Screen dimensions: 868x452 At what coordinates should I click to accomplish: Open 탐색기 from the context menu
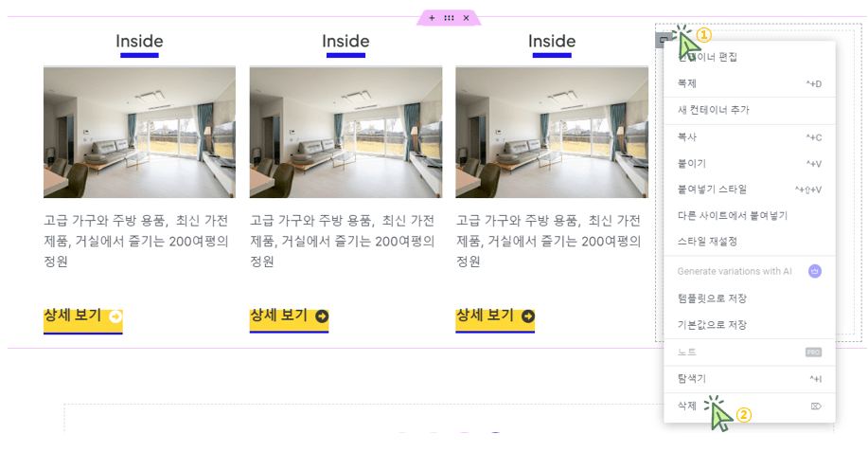pos(750,379)
